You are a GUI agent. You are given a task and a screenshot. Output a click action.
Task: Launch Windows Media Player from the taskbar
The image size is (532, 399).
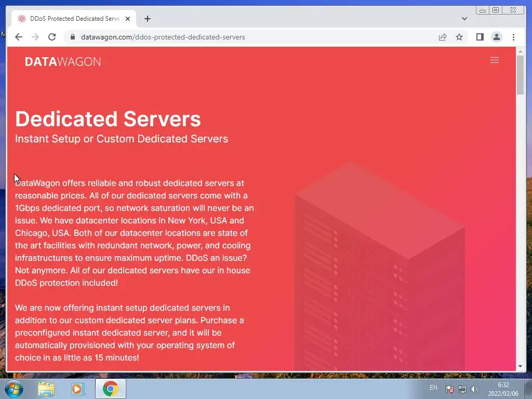[x=78, y=389]
